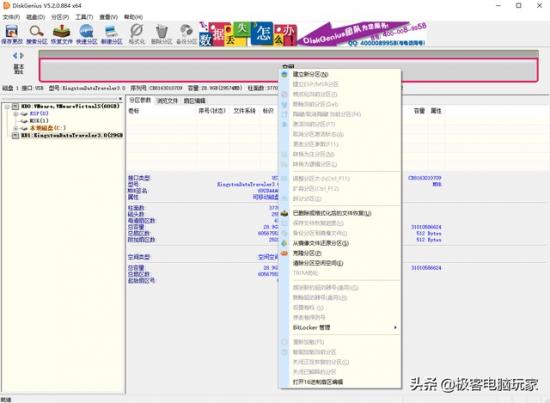Viewport: 550px width, 403px height.
Task: Click the next disk right arrow
Action: 22,55
